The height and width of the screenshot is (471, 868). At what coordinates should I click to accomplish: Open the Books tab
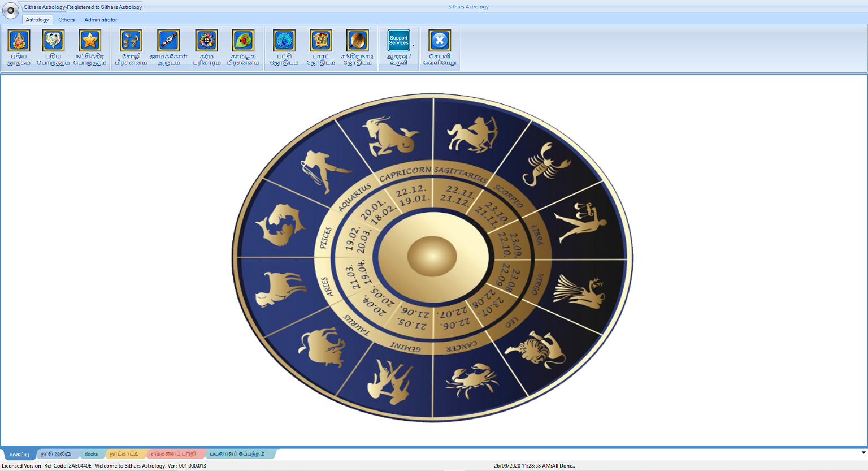coord(92,453)
